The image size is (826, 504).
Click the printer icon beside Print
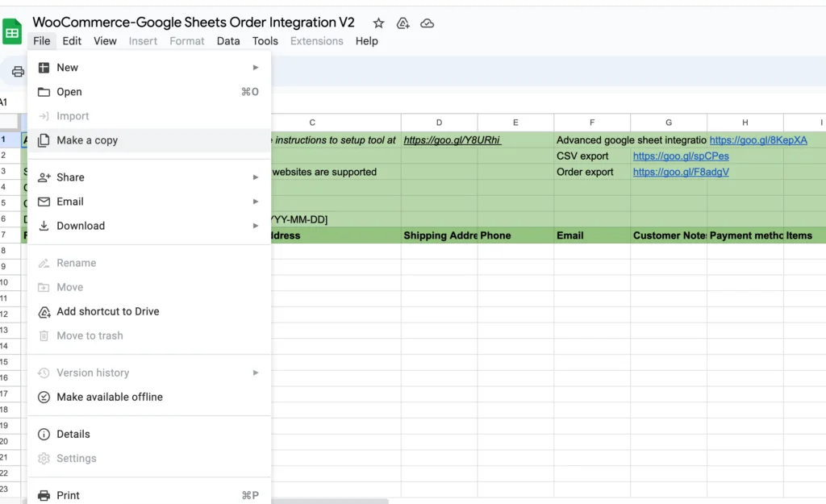44,496
